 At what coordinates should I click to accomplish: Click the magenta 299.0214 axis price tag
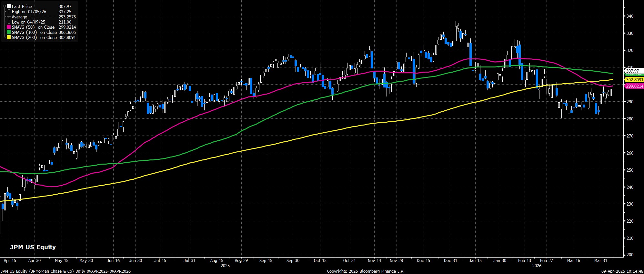coord(634,86)
